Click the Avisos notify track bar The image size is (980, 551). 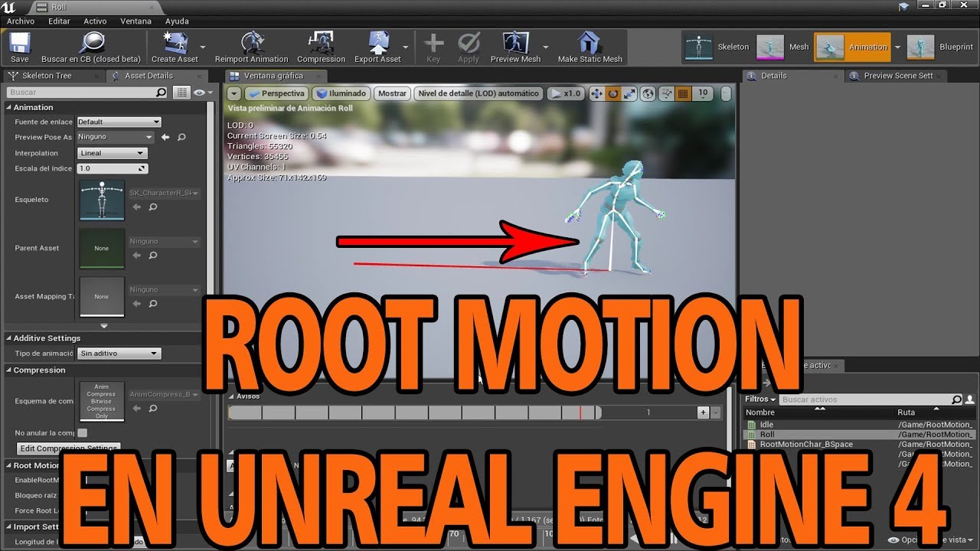click(415, 412)
